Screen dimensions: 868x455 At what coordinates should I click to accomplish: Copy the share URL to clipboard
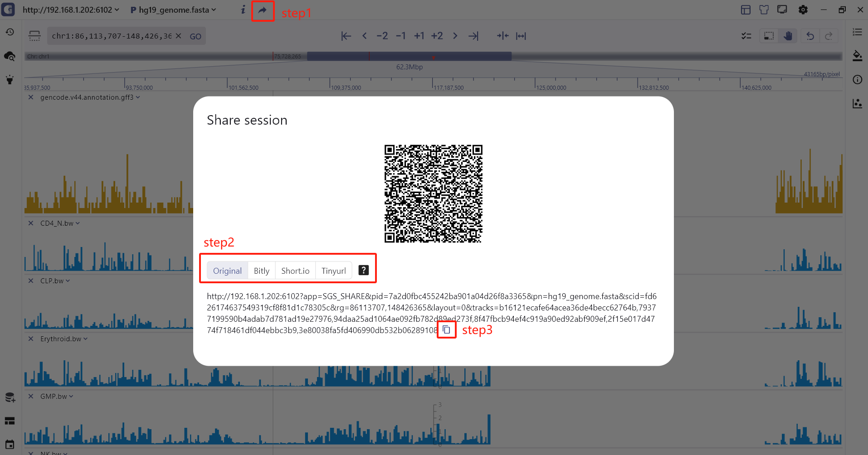click(447, 329)
